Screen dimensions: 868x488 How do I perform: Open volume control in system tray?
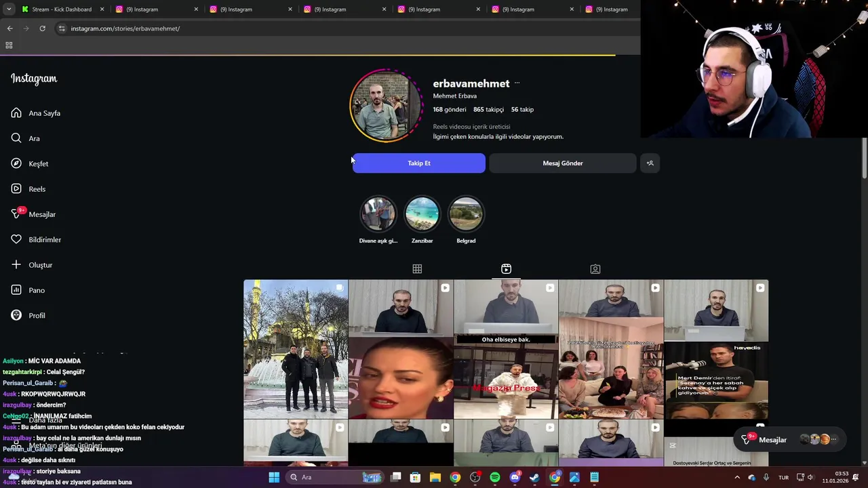coord(810,477)
